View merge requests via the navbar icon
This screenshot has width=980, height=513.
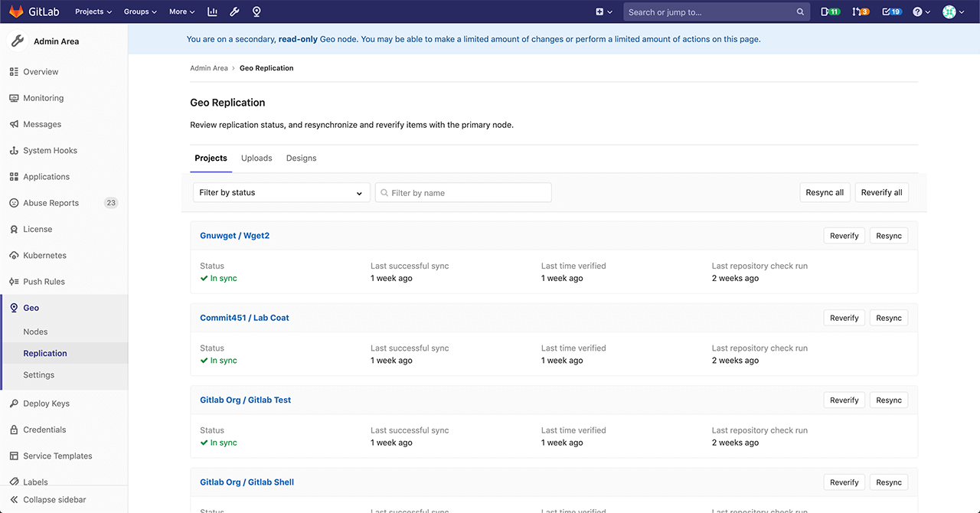point(860,11)
